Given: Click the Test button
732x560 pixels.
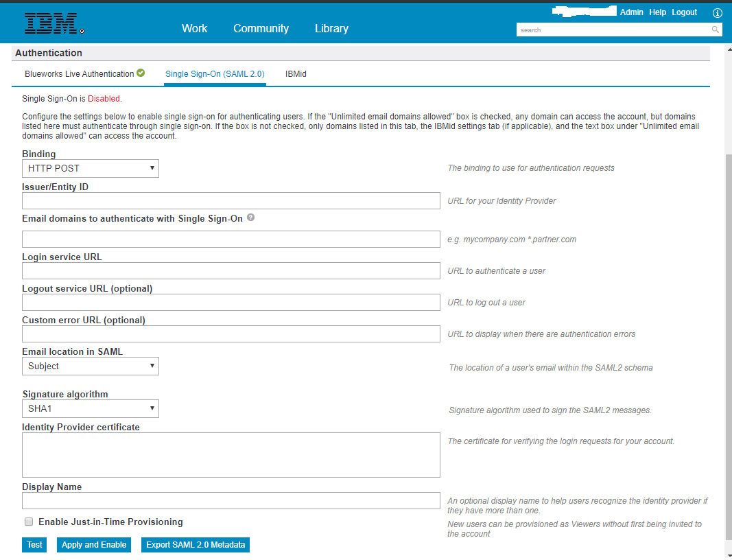Looking at the screenshot, I should point(34,545).
